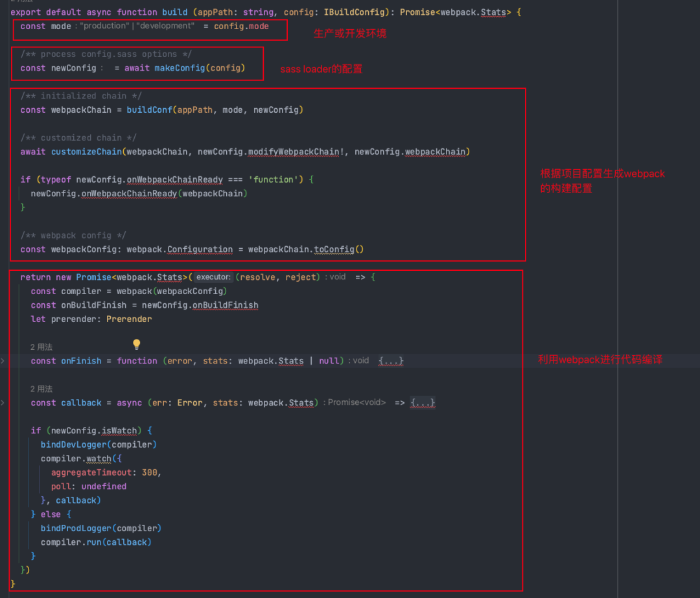Click the buildConf function call

tap(215, 109)
